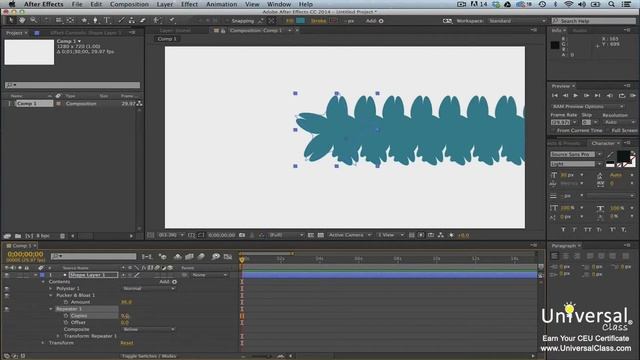Open RAM Preview Options dropdown
This screenshot has width=640, height=360.
[588, 107]
